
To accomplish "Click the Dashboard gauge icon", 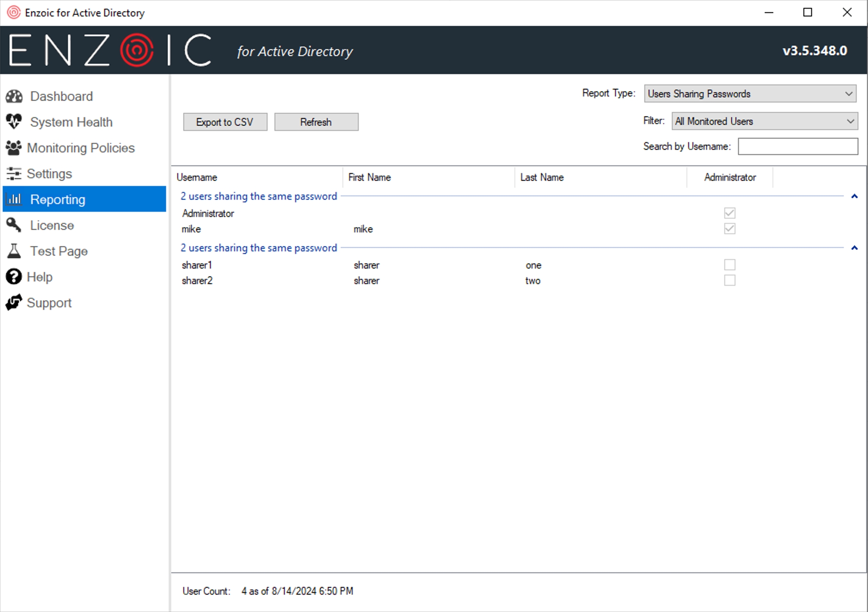I will click(14, 96).
